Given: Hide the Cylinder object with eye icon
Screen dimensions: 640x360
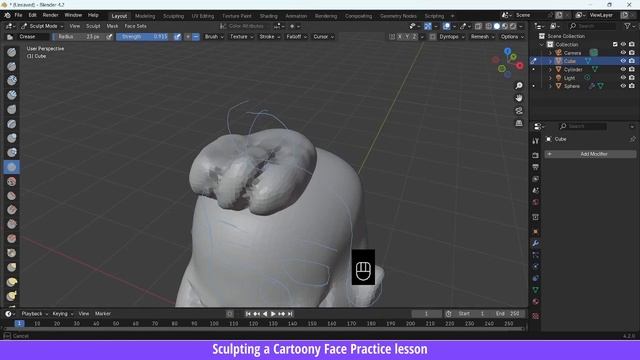Looking at the screenshot, I should click(623, 69).
